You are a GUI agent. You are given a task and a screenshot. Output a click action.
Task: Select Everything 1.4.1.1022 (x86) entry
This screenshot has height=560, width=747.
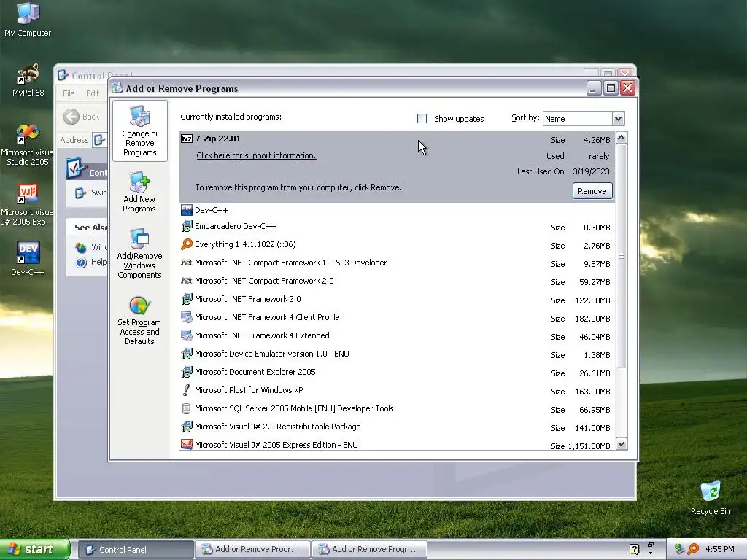coord(398,245)
